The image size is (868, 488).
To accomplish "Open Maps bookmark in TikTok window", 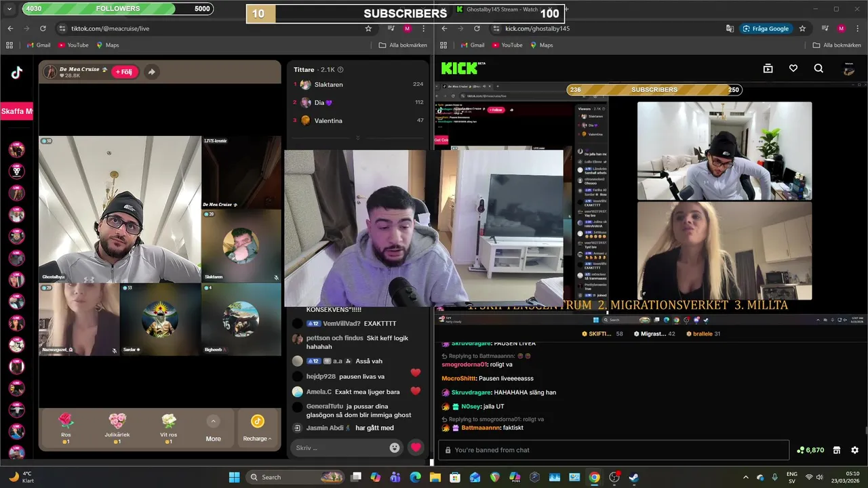I will 108,45.
